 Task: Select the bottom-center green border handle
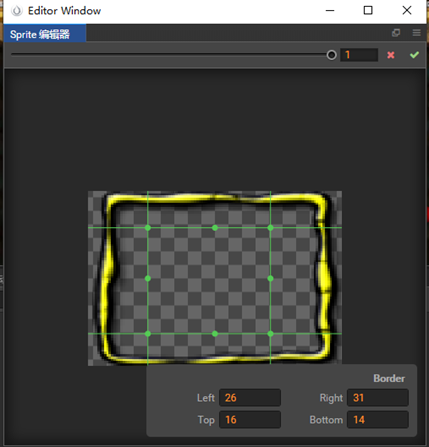pos(215,333)
